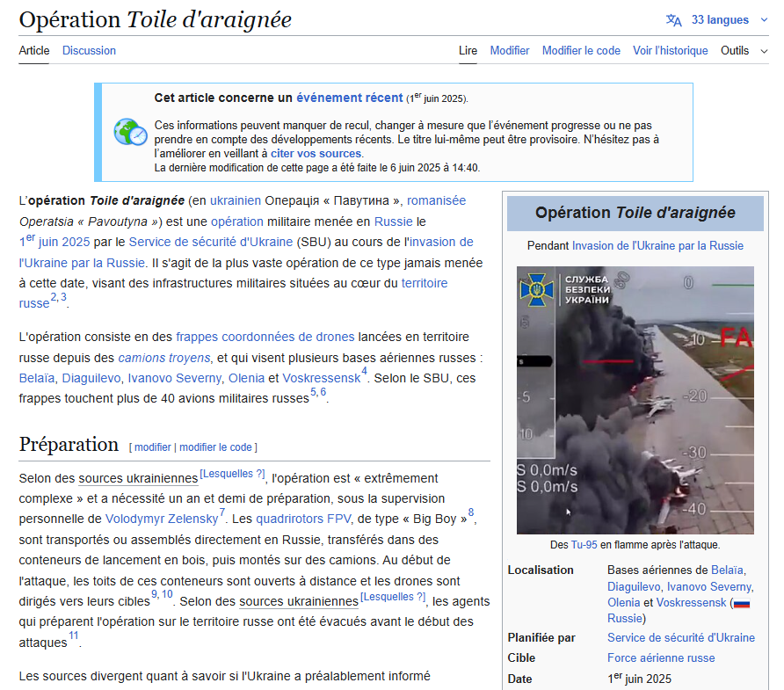Open Service de sécurité d'Ukraine intro link
This screenshot has height=690, width=784.
(x=210, y=242)
